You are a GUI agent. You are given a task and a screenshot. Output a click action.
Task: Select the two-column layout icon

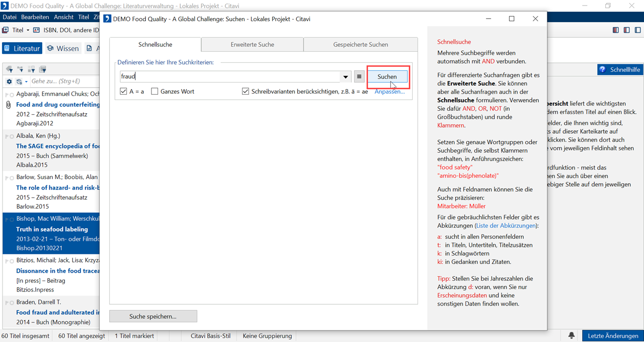coord(626,30)
